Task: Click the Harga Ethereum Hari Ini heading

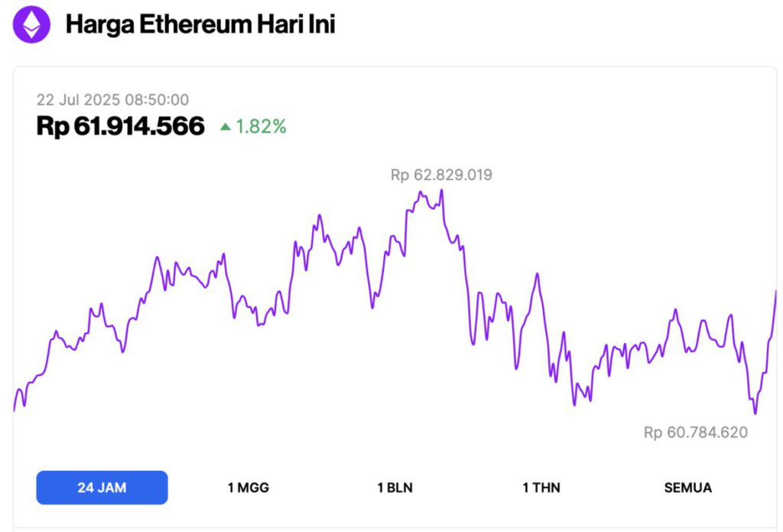Action: coord(203,24)
